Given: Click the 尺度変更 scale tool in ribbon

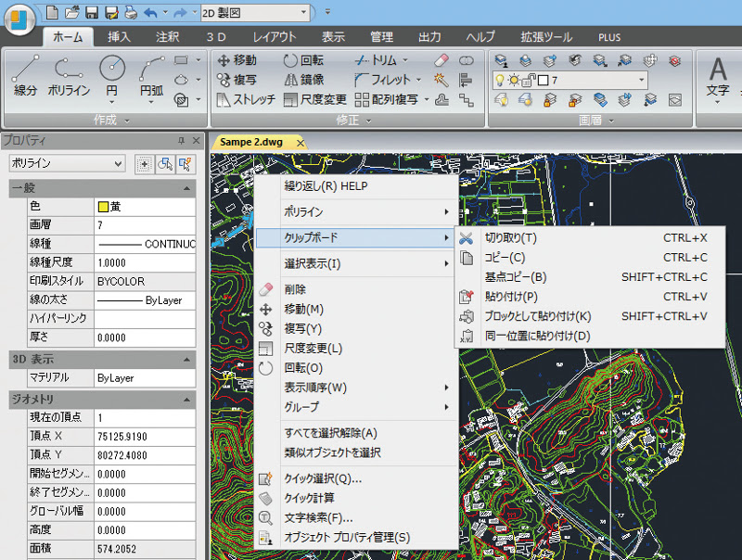Looking at the screenshot, I should coord(314,100).
